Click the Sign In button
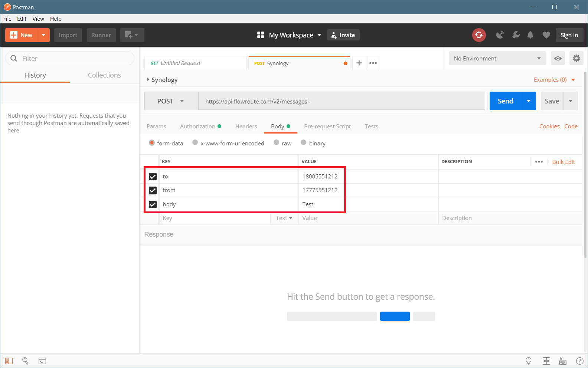 pos(569,35)
